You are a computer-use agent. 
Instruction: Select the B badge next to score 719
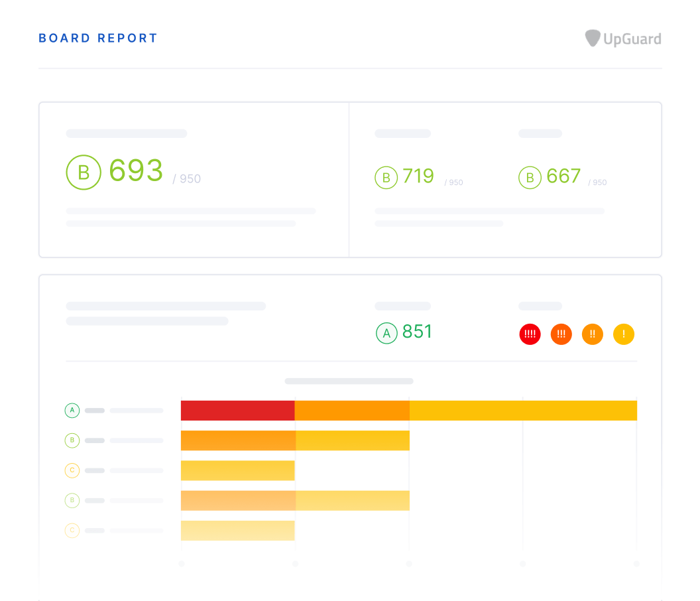[x=386, y=178]
